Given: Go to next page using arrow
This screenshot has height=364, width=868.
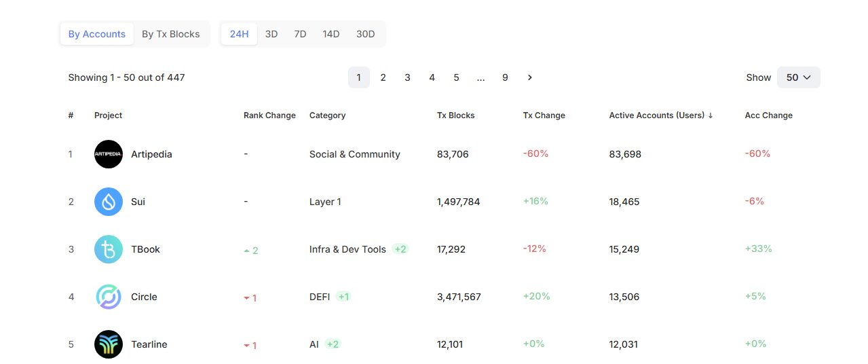Looking at the screenshot, I should pos(529,77).
